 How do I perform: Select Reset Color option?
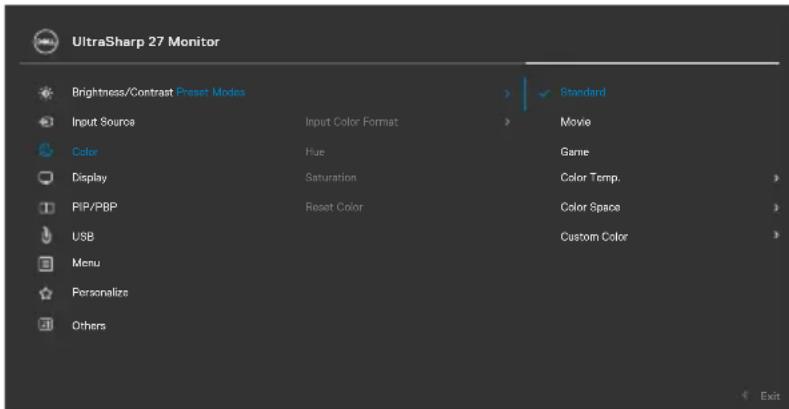[x=334, y=207]
